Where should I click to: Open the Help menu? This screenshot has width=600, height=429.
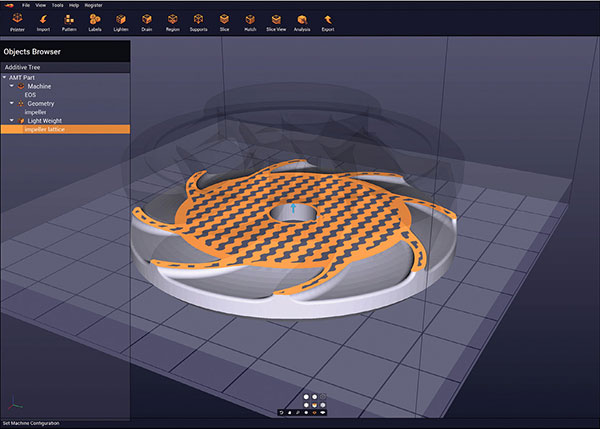click(x=74, y=5)
